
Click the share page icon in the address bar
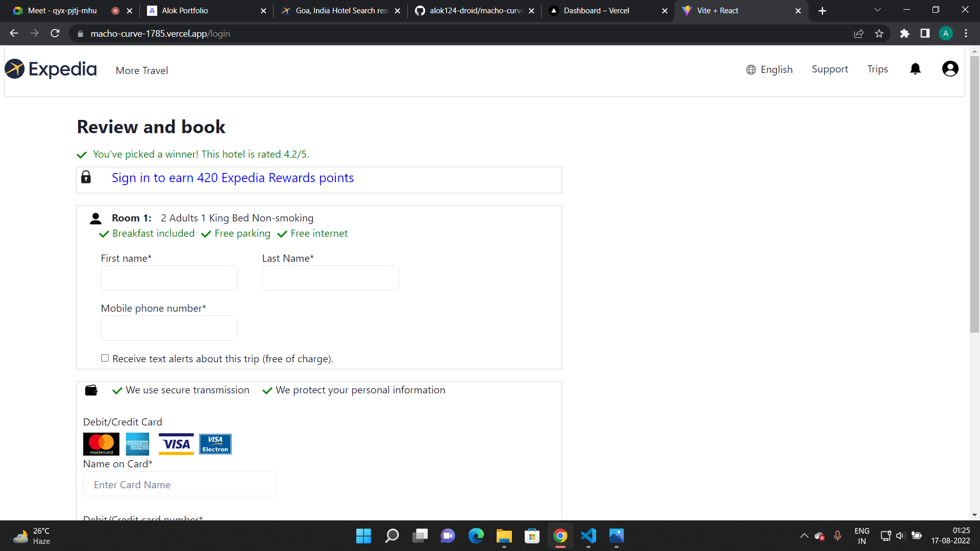pos(859,33)
